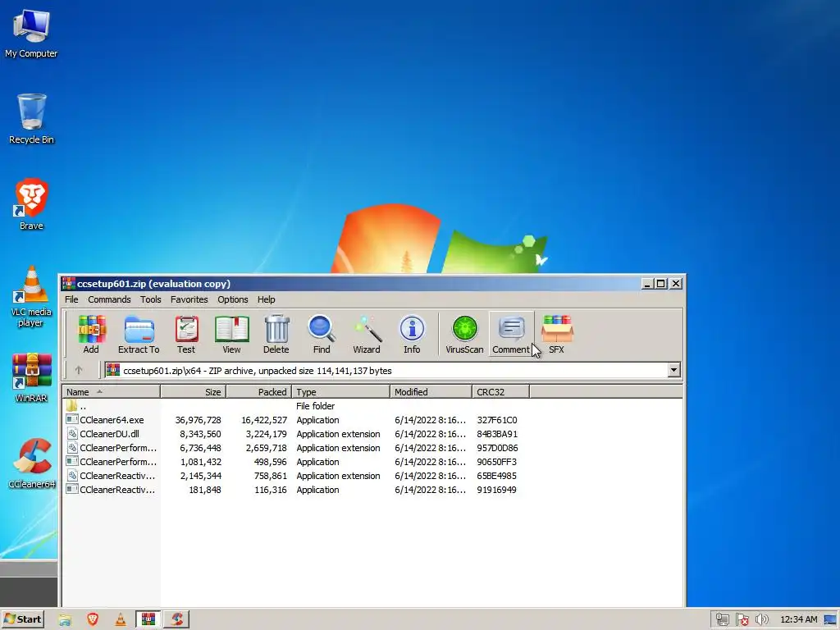
Task: Click the volume speaker tray icon
Action: [x=762, y=620]
